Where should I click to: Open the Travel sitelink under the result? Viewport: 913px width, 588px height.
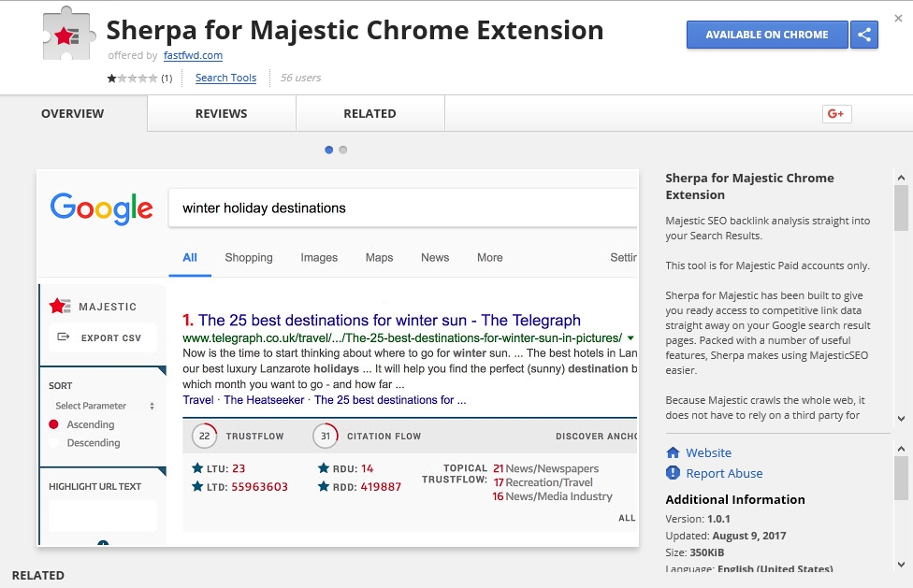point(198,400)
